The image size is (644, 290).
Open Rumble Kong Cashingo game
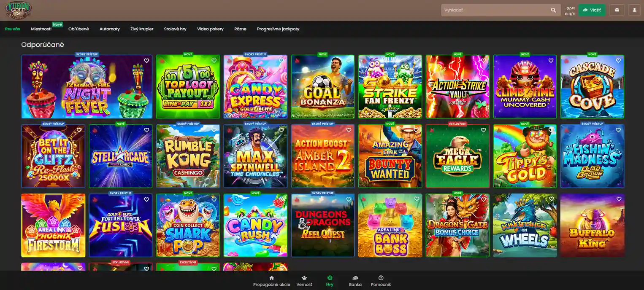coord(188,156)
